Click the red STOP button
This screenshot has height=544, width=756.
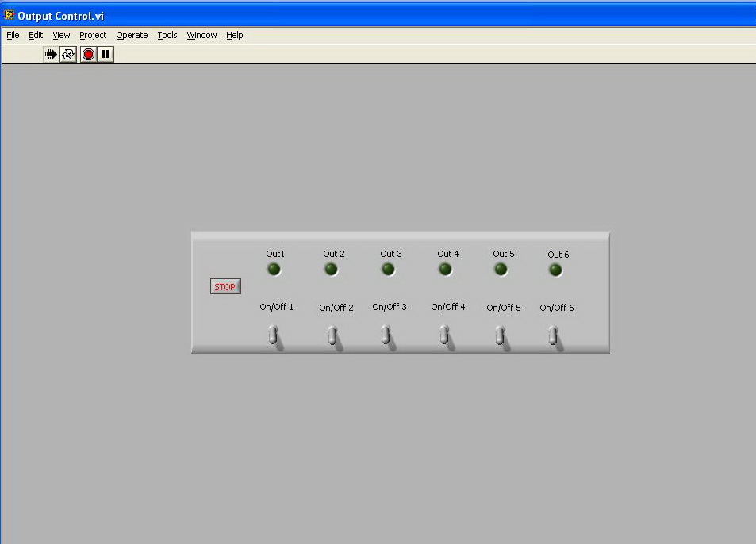tap(225, 287)
